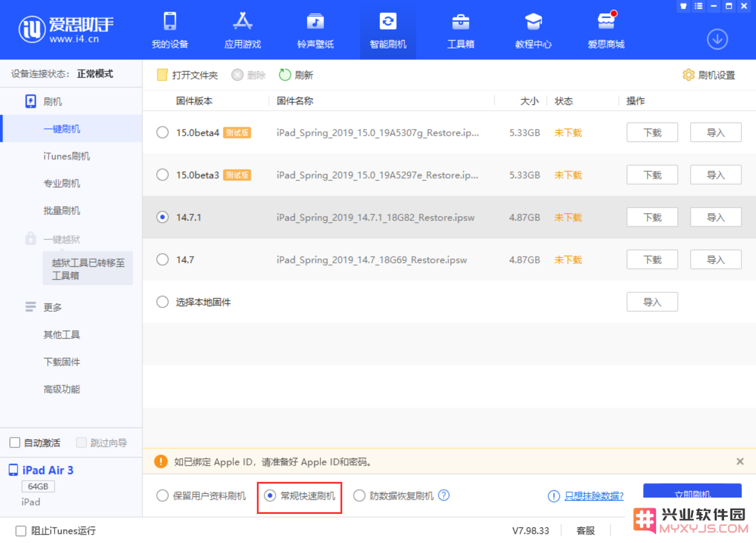Click the 64GB storage label
This screenshot has width=756, height=543.
[38, 487]
